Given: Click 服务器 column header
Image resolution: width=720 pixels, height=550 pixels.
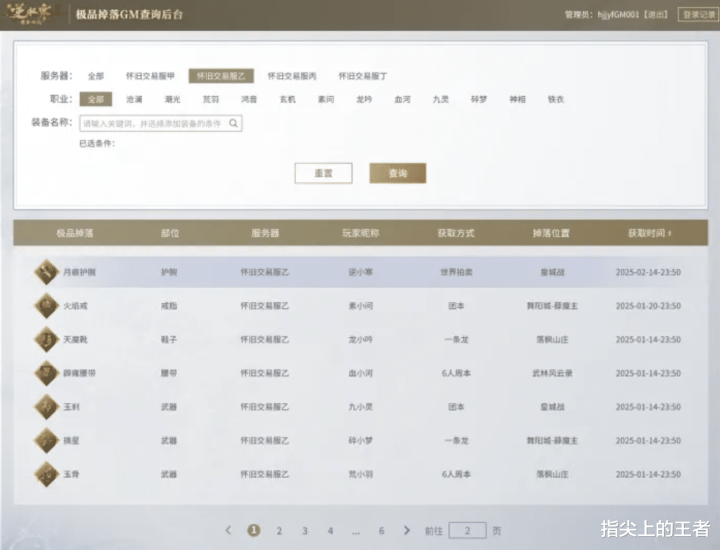Looking at the screenshot, I should pos(265,233).
